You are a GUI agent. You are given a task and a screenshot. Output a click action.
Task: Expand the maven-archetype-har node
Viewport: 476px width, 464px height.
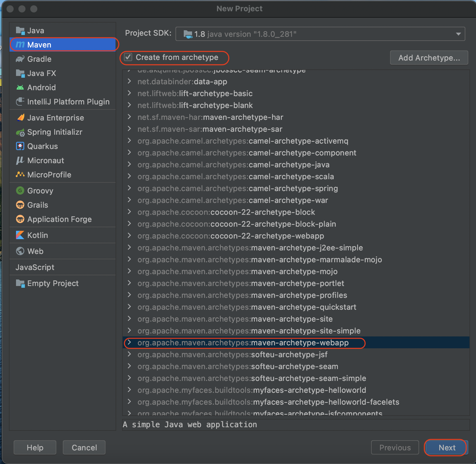[129, 117]
